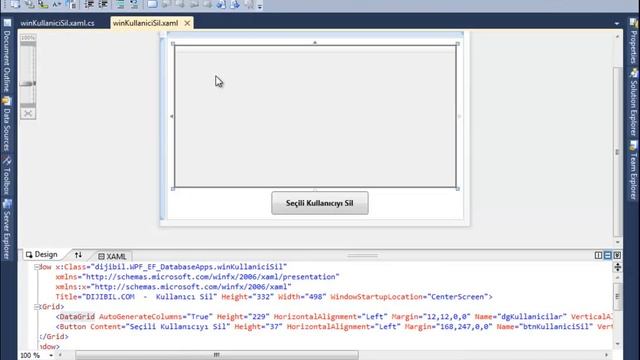Click the 100% zoom label above slider
640x360 pixels.
point(28,38)
